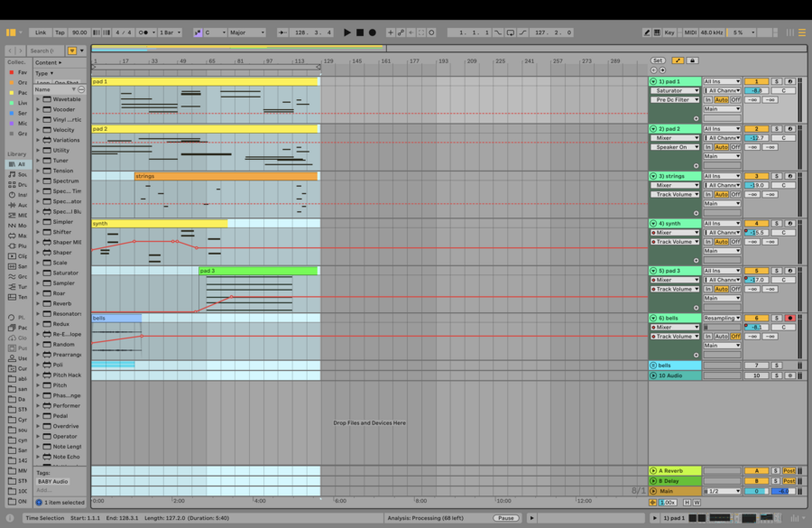Open the Resampling input dropdown on bells
The width and height of the screenshot is (812, 528).
click(722, 318)
